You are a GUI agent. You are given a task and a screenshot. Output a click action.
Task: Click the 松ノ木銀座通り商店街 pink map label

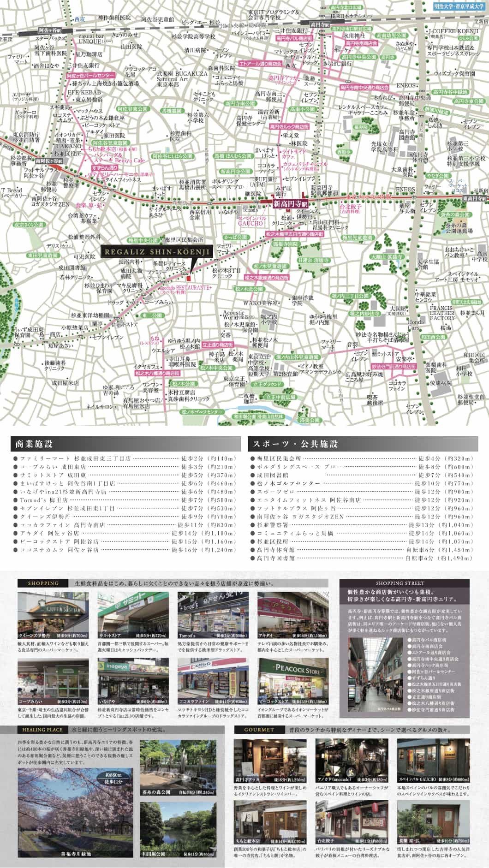click(267, 278)
